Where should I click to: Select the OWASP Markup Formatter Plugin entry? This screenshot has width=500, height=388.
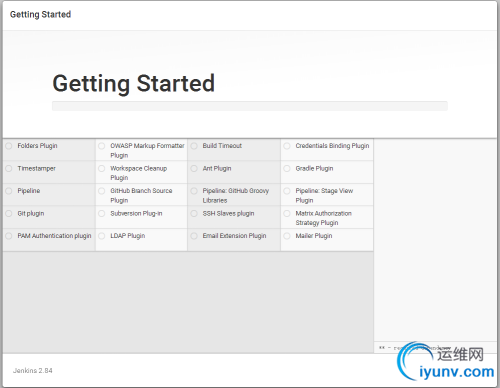click(141, 150)
